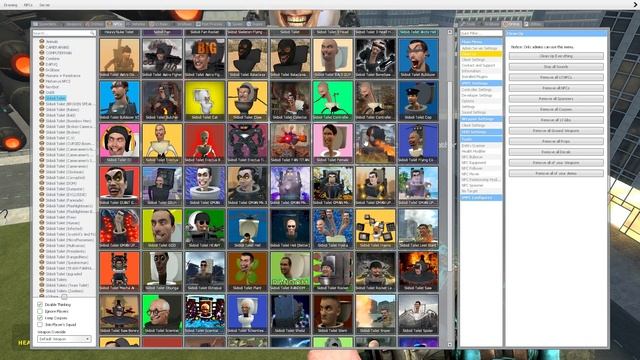Enable the Join Player's Squad checkbox
This screenshot has height=360, width=640.
[x=40, y=324]
